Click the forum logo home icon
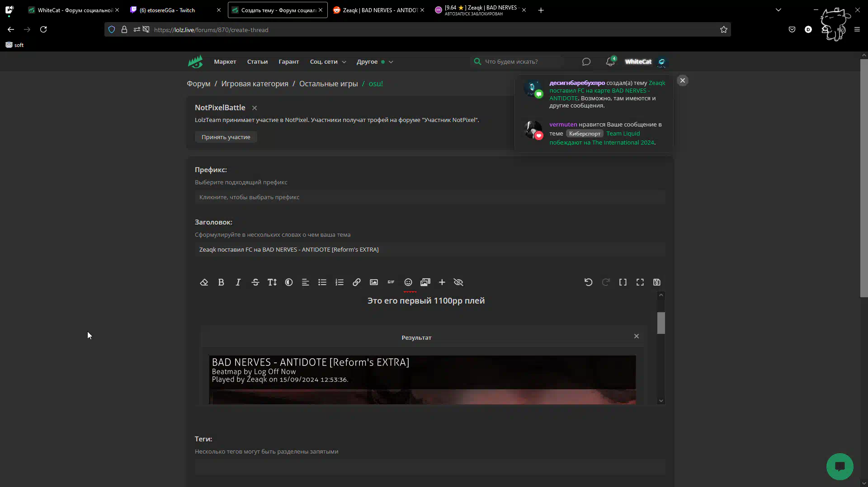Image resolution: width=868 pixels, height=487 pixels. pos(195,61)
